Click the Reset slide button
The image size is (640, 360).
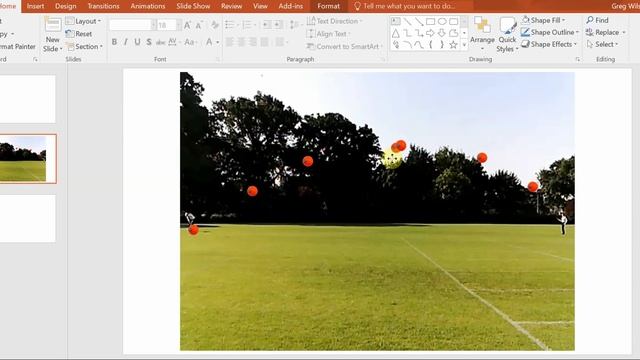(78, 34)
